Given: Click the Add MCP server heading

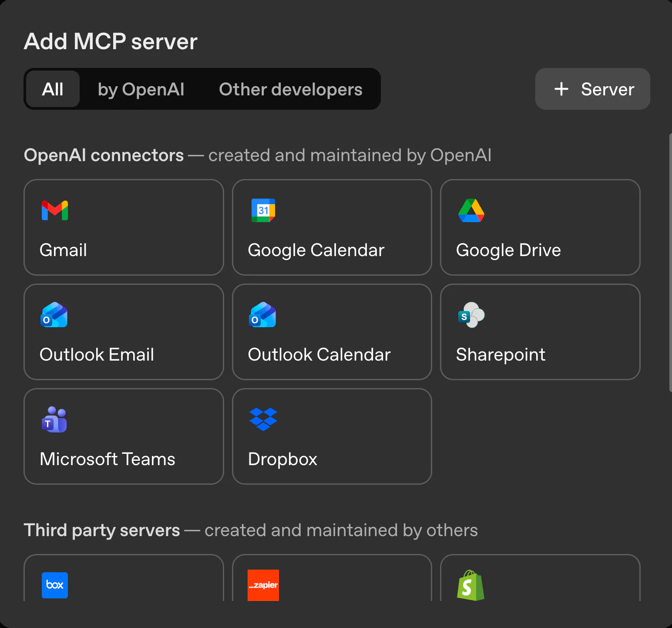Looking at the screenshot, I should (x=111, y=41).
